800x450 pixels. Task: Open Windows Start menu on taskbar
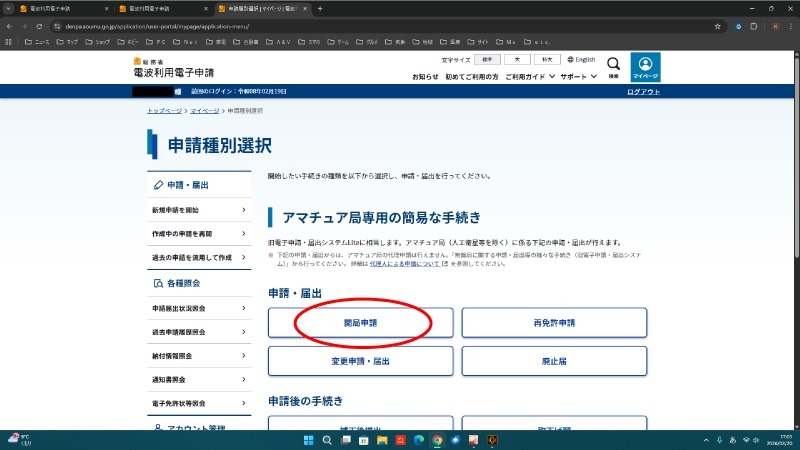click(307, 440)
